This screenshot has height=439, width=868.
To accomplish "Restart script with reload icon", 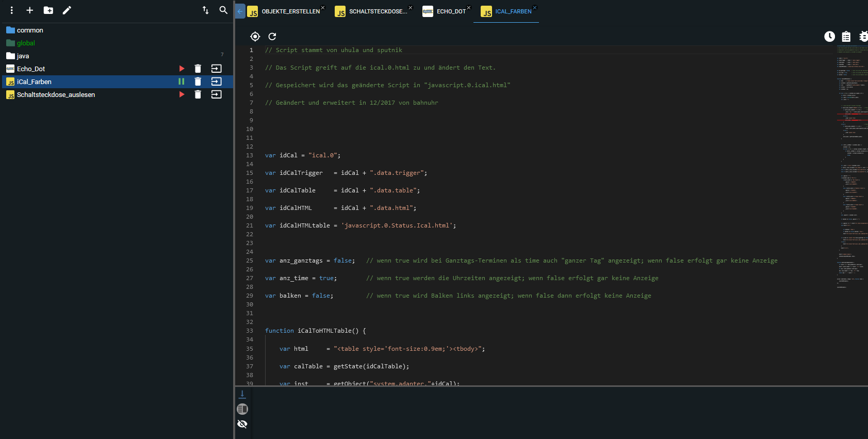I will (272, 36).
